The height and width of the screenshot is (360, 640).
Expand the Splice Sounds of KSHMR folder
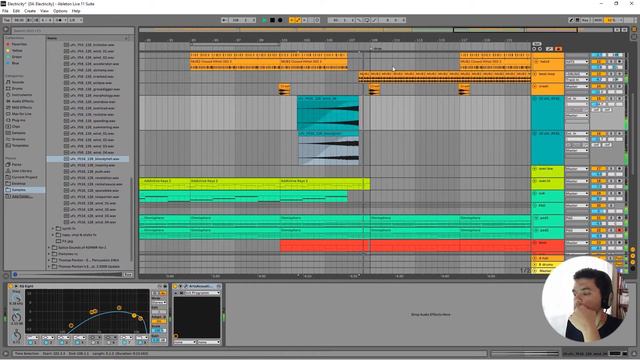(49, 247)
